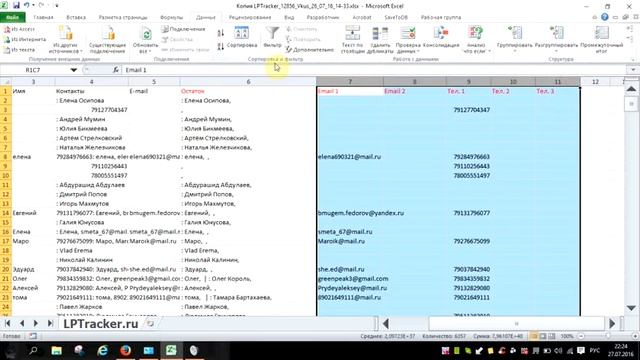Open Excel Help question mark

point(604,17)
